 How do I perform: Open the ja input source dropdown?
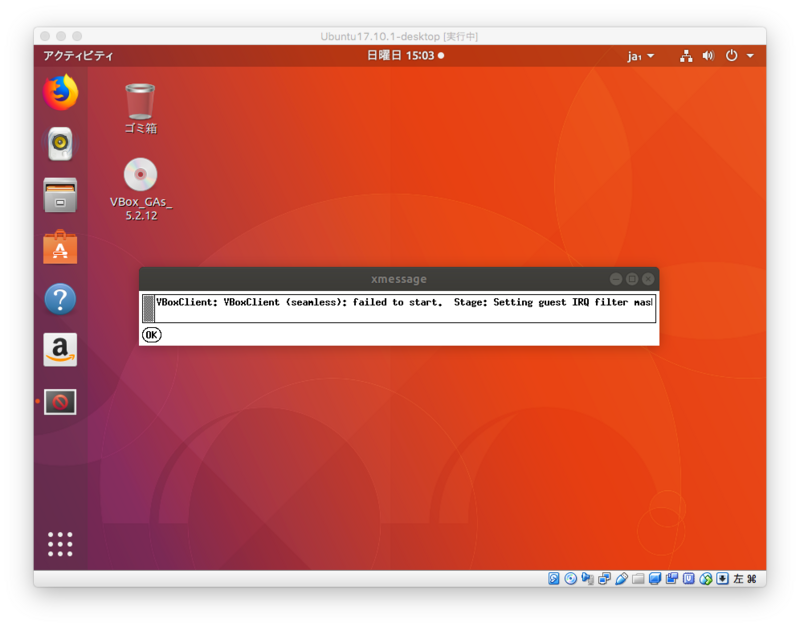click(641, 56)
